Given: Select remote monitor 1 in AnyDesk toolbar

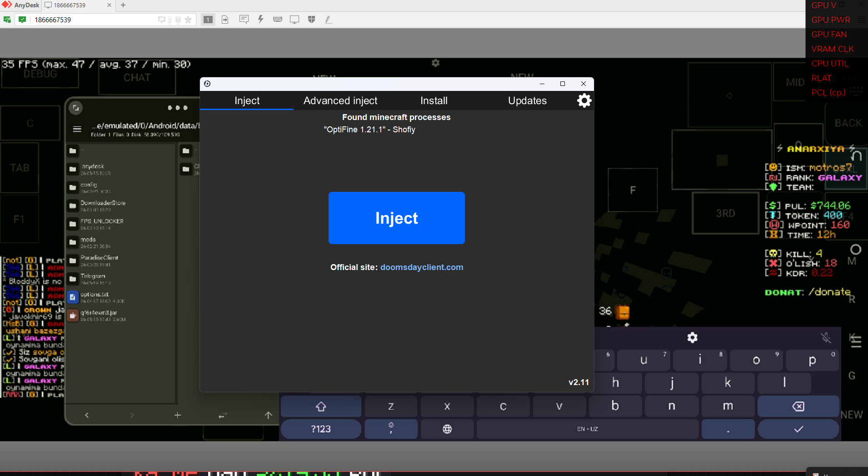Looking at the screenshot, I should [x=208, y=20].
